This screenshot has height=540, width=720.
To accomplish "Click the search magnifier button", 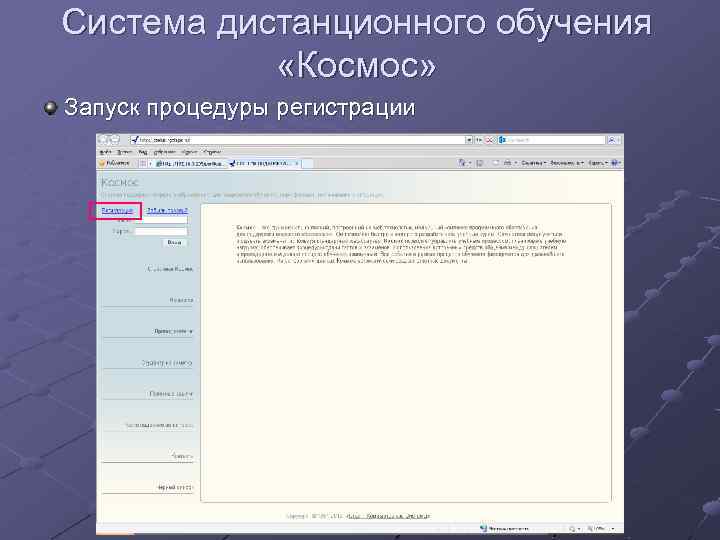I will (x=612, y=140).
